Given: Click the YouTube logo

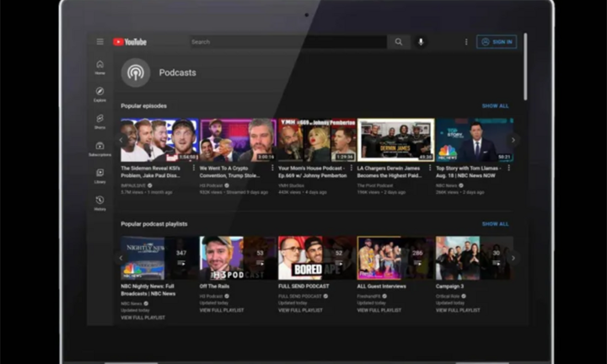Looking at the screenshot, I should (130, 42).
